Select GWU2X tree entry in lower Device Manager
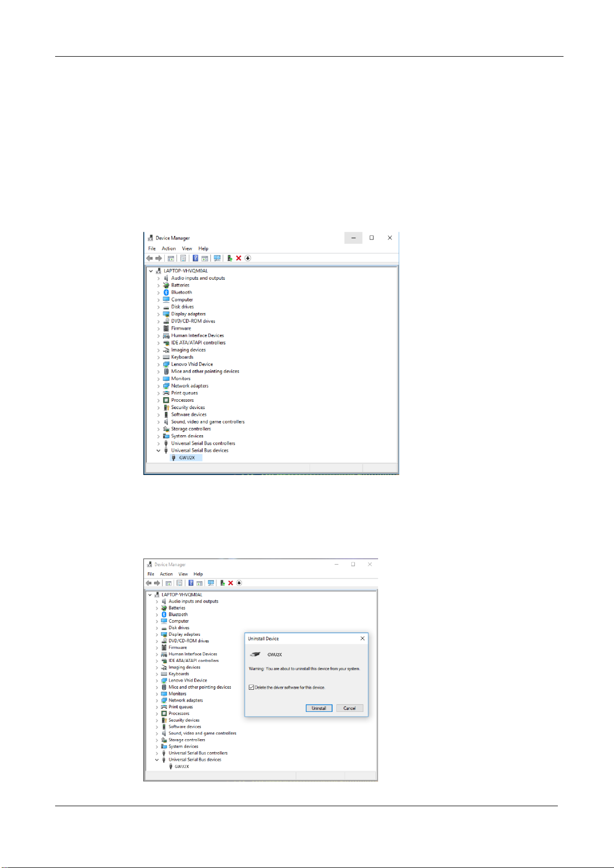The height and width of the screenshot is (868, 614). coord(182,767)
